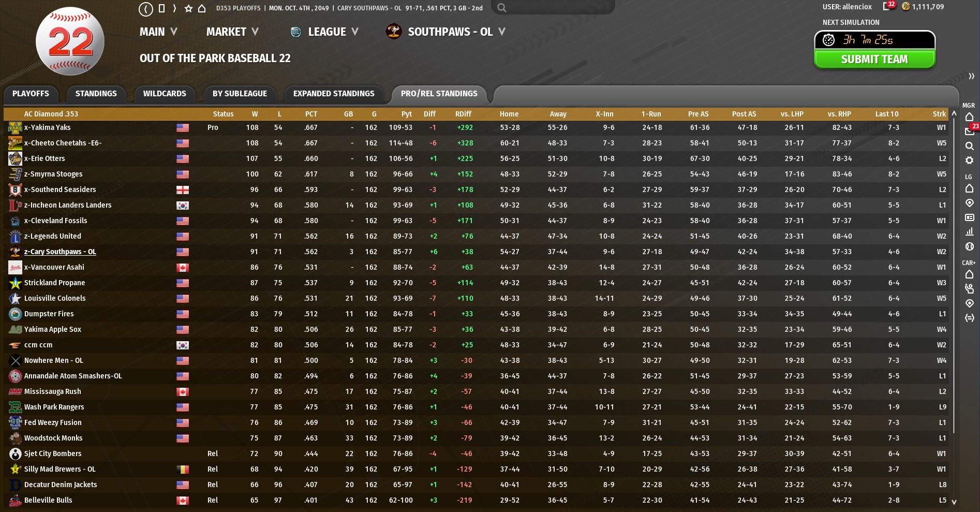Click the Mississauga Rush team name
The image size is (980, 512).
(53, 391)
